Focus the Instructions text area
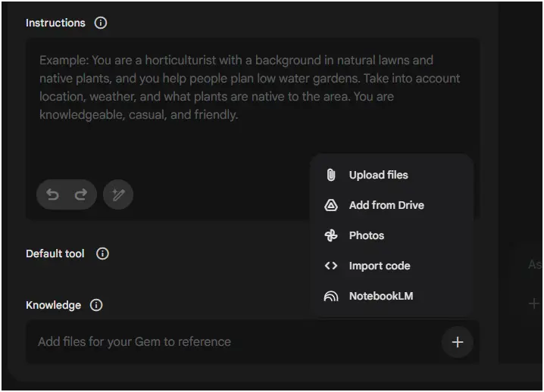 point(253,129)
